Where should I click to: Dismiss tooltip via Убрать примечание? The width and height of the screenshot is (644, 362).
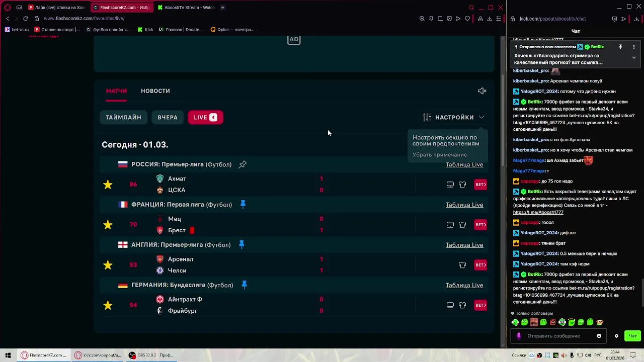tap(440, 155)
